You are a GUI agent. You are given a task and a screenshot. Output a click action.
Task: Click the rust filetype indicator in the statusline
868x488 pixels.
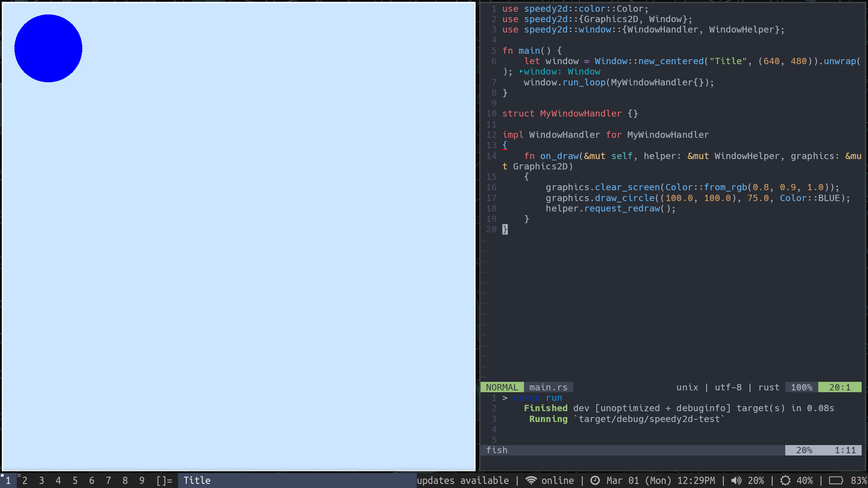click(769, 387)
